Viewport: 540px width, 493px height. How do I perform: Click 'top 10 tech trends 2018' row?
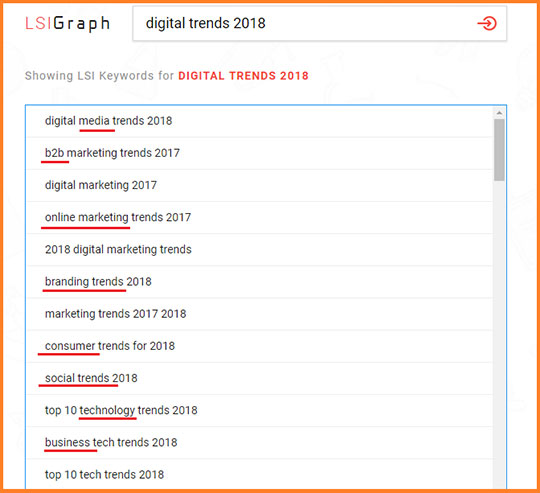(x=260, y=474)
